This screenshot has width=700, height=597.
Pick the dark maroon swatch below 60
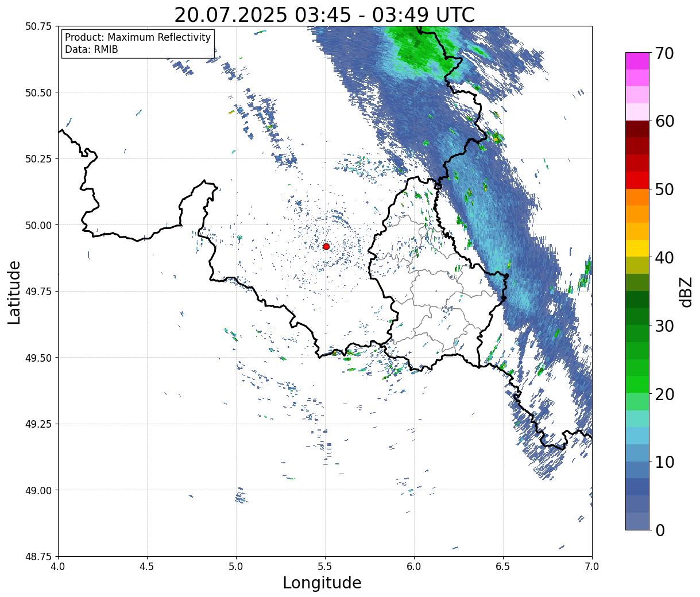(x=637, y=129)
